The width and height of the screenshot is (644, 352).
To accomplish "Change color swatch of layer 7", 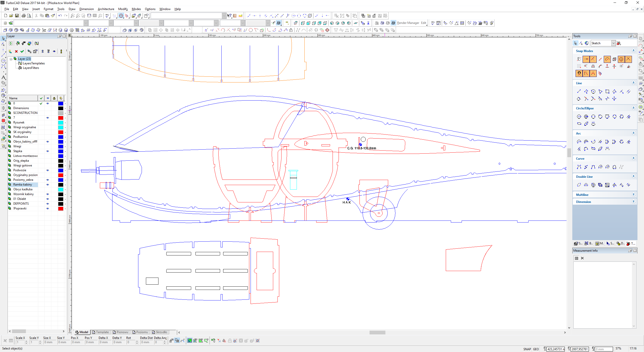I will [x=61, y=118].
